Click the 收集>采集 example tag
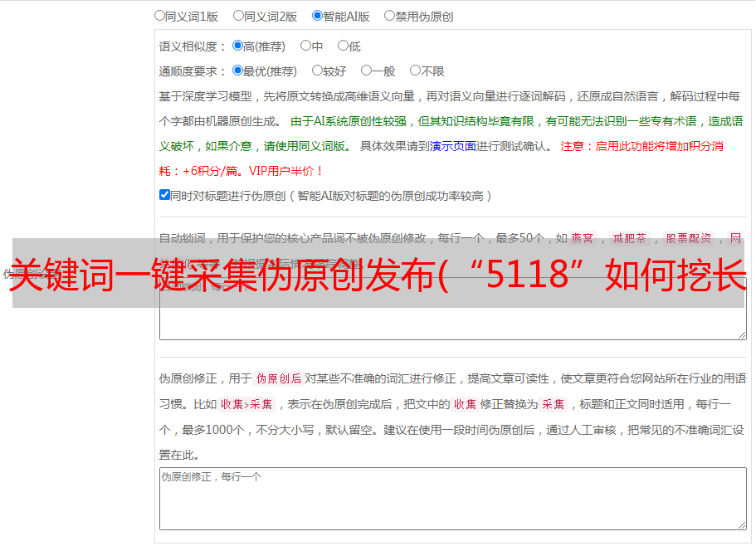The height and width of the screenshot is (546, 756). [246, 404]
